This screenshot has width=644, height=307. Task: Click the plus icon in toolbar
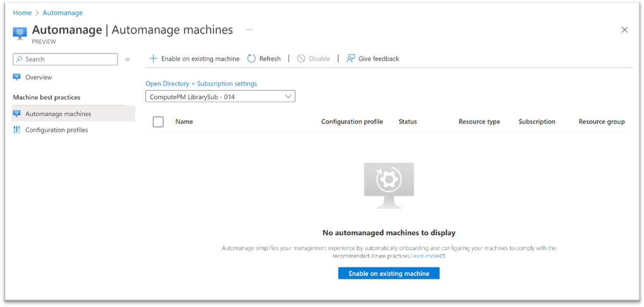point(153,59)
